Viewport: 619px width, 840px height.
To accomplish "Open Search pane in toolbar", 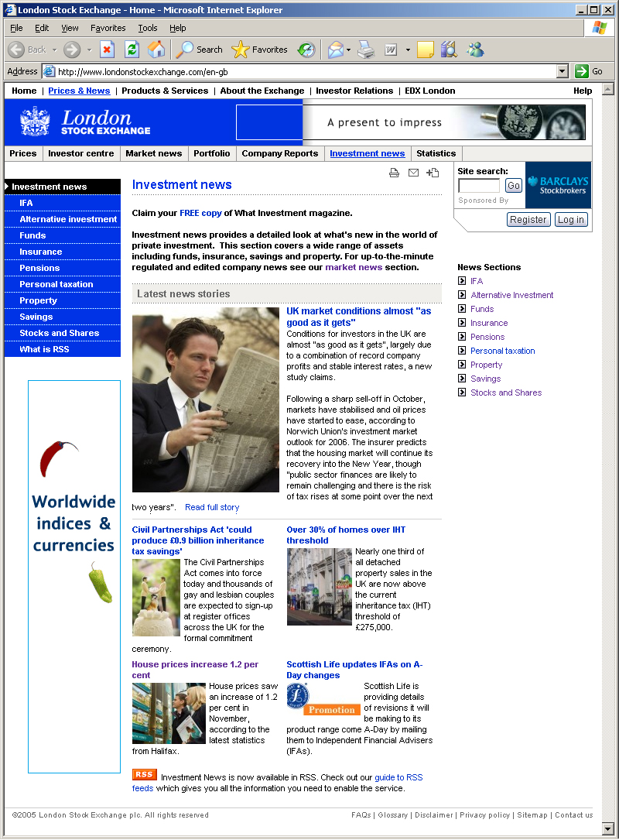I will [x=199, y=50].
